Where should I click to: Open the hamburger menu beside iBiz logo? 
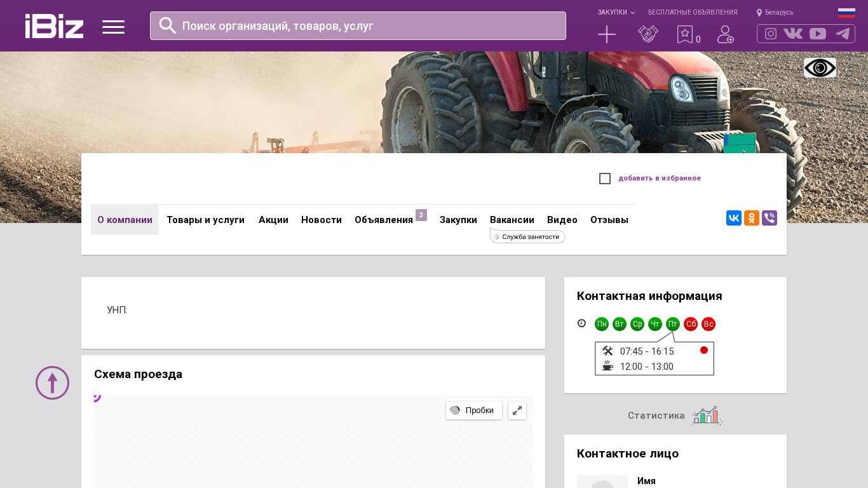pyautogui.click(x=113, y=27)
